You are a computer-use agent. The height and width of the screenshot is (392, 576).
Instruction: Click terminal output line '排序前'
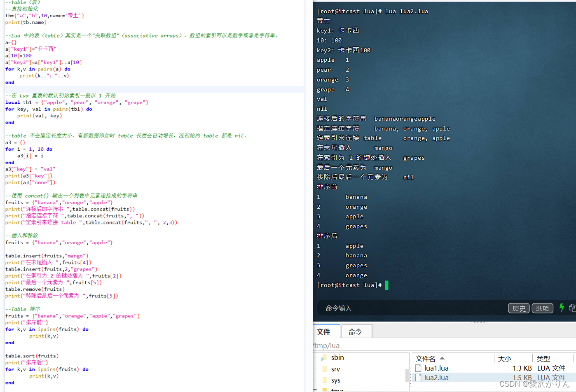click(x=327, y=187)
